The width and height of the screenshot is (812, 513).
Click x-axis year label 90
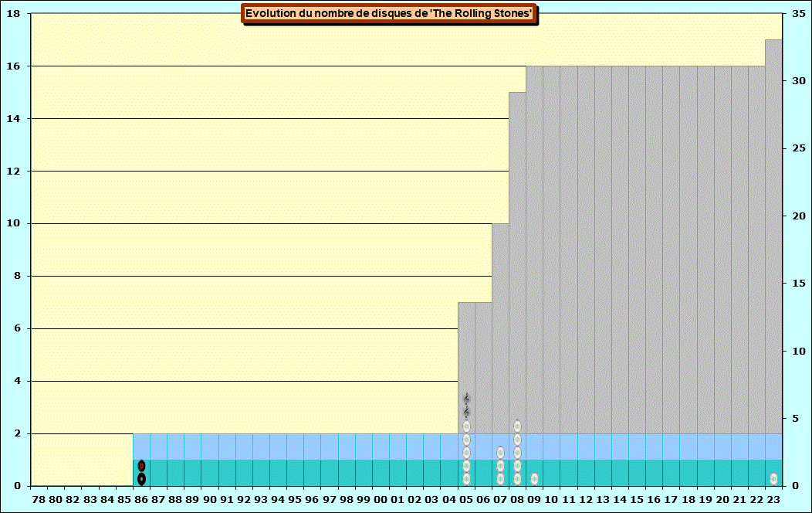[210, 500]
